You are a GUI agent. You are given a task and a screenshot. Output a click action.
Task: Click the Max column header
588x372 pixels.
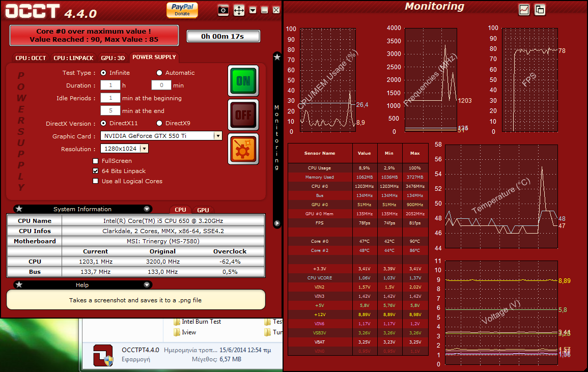point(415,153)
